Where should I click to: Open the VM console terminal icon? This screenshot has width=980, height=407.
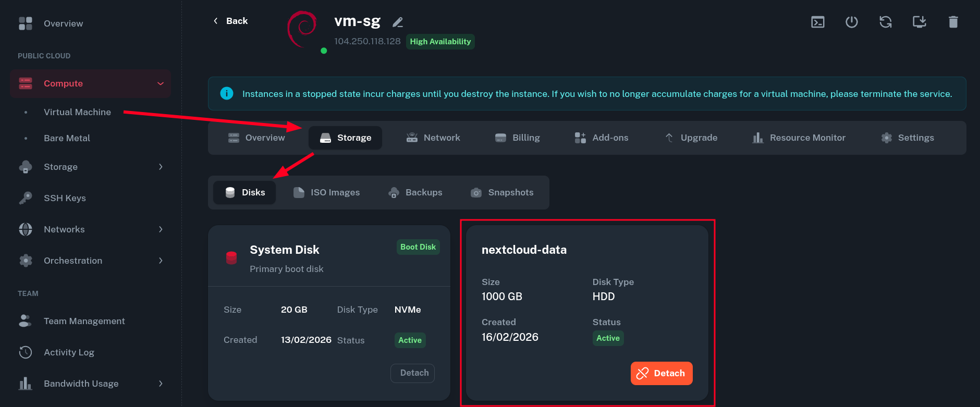tap(818, 22)
